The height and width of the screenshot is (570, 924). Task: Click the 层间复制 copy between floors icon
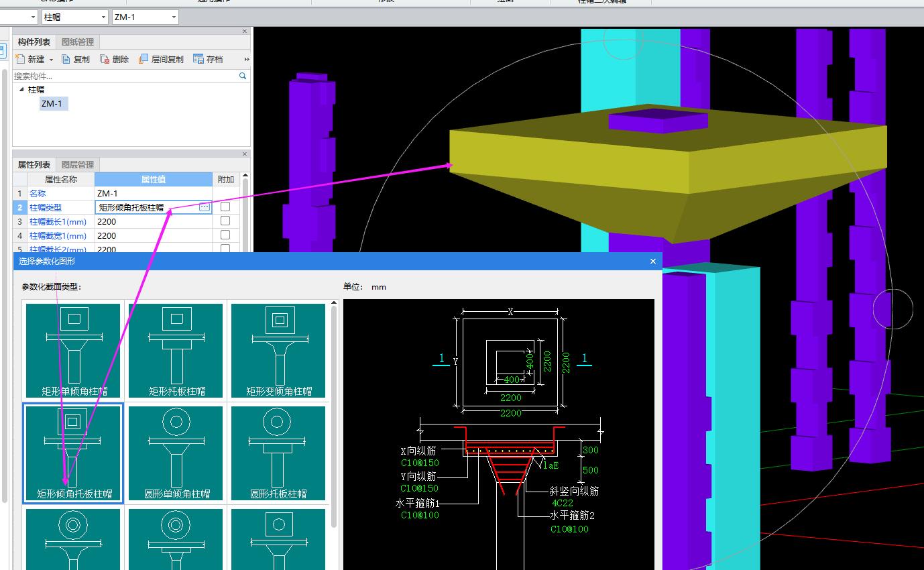[143, 59]
